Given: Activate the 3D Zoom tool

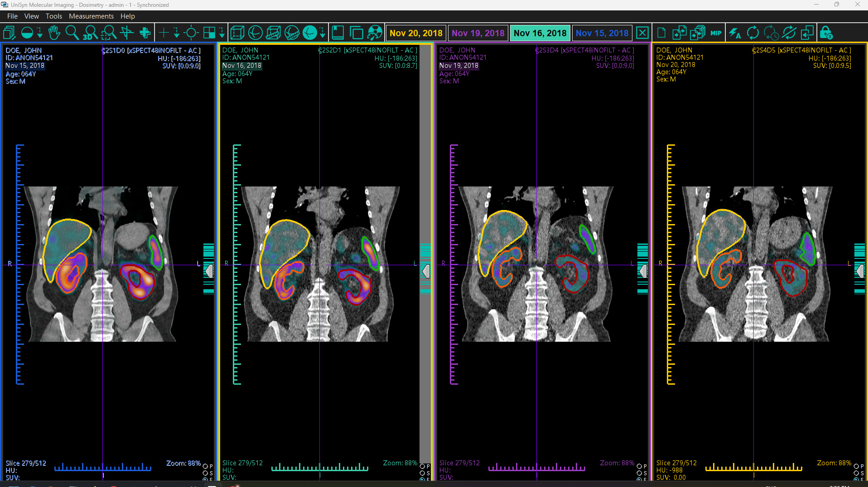Looking at the screenshot, I should click(x=91, y=33).
